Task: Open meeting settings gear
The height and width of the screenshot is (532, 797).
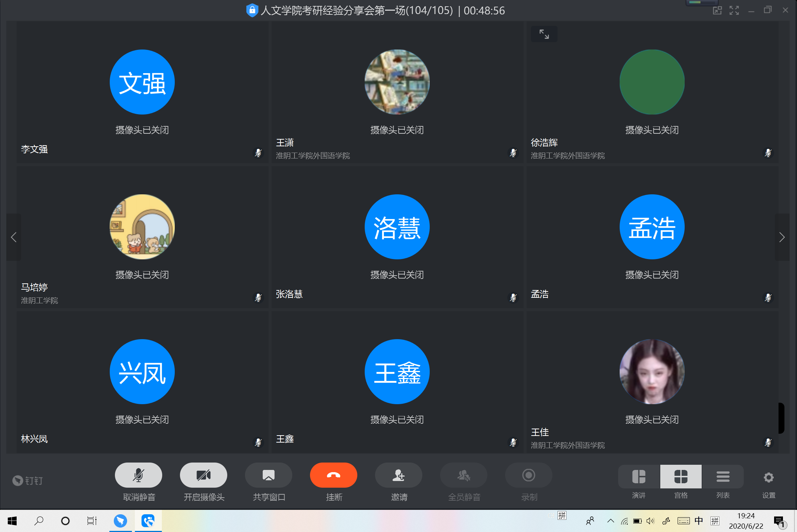Action: pos(769,477)
